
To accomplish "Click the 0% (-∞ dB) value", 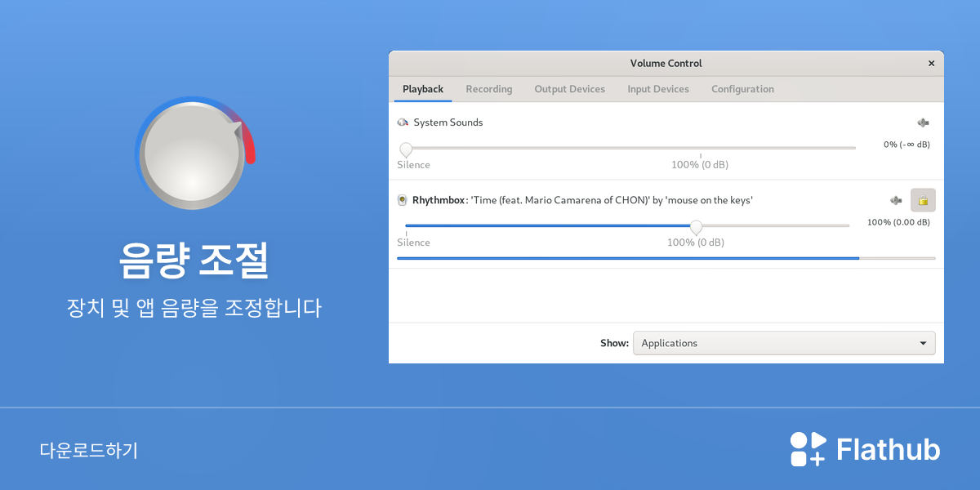I will [906, 145].
